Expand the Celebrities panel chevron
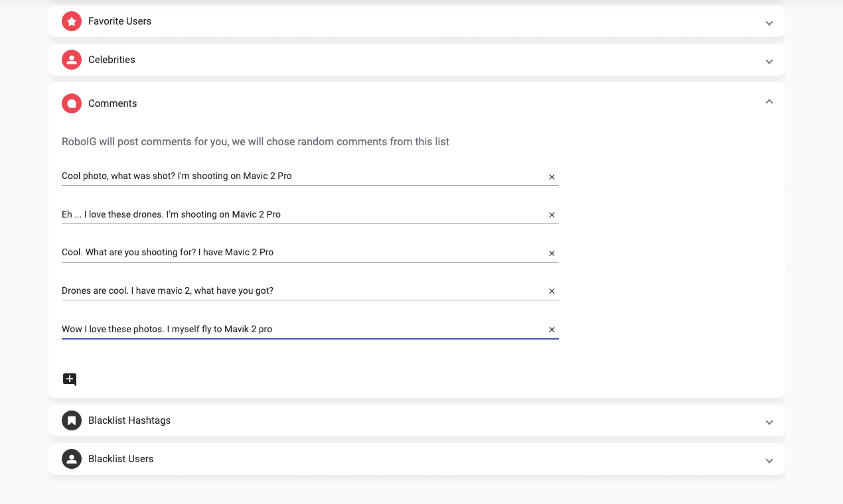This screenshot has height=504, width=843. [769, 62]
